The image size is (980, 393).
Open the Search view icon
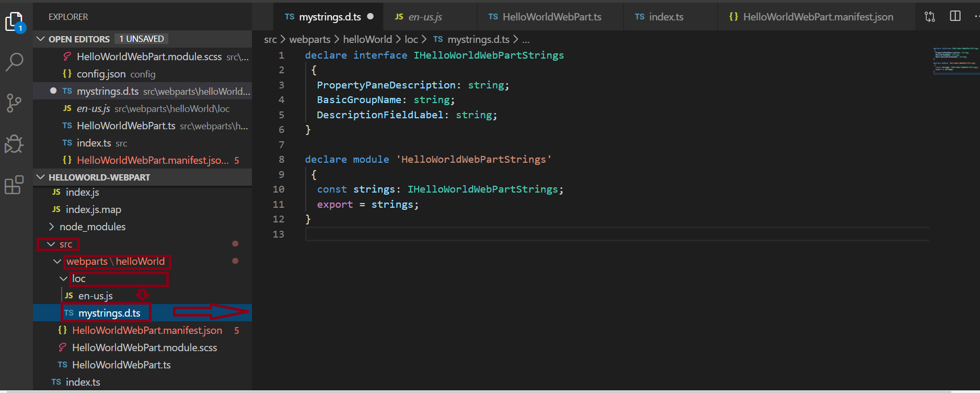tap(14, 62)
